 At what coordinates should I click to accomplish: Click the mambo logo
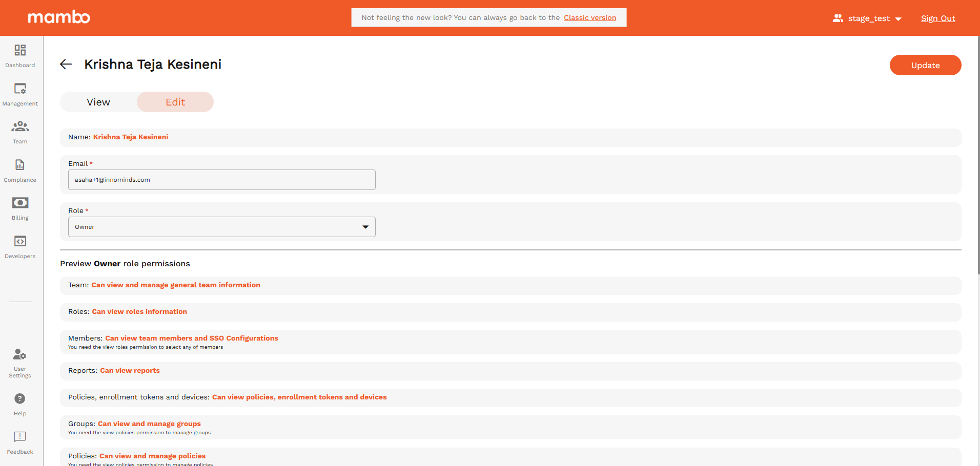click(59, 17)
